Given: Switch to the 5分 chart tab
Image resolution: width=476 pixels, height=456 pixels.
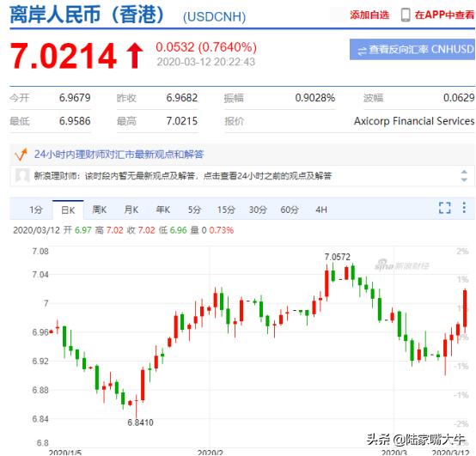Looking at the screenshot, I should pos(194,210).
